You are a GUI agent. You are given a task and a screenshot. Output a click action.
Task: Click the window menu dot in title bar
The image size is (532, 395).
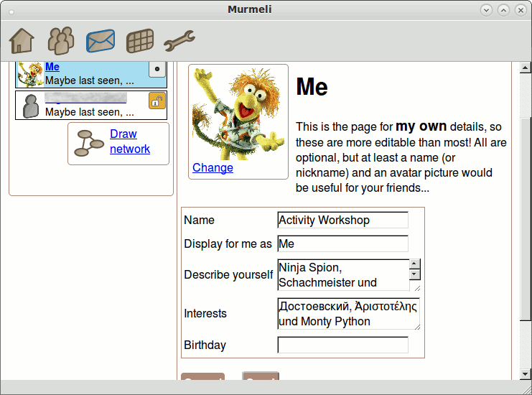coord(11,12)
